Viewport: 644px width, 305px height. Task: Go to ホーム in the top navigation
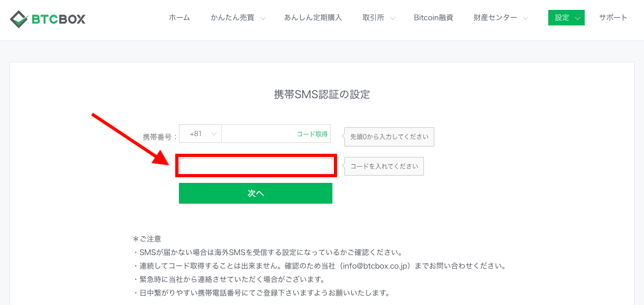coord(179,18)
